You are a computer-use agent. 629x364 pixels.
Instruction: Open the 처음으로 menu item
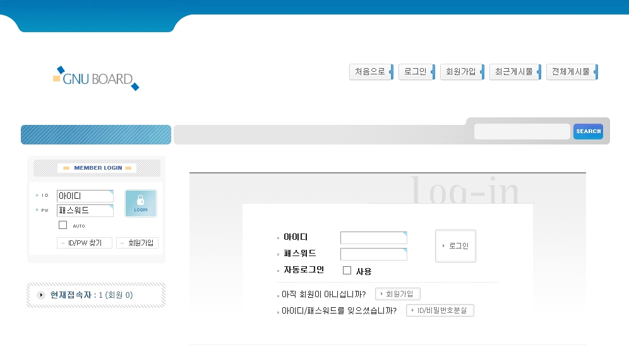coord(370,72)
